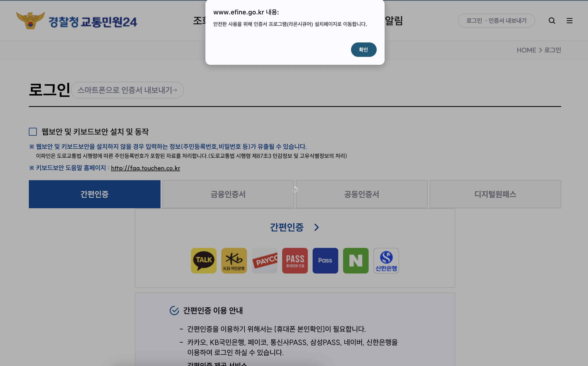Screen dimensions: 588x366
Task: Go to HOME via breadcrumb link
Action: tap(527, 50)
